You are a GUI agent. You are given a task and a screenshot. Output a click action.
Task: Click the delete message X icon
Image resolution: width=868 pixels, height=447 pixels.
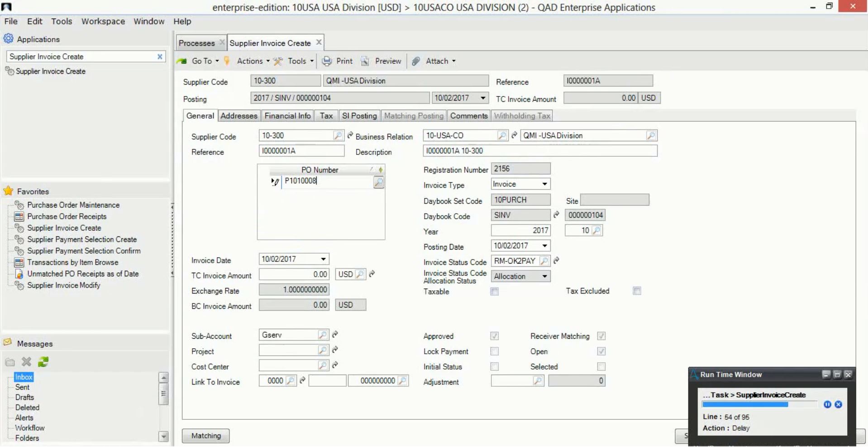[x=27, y=362]
